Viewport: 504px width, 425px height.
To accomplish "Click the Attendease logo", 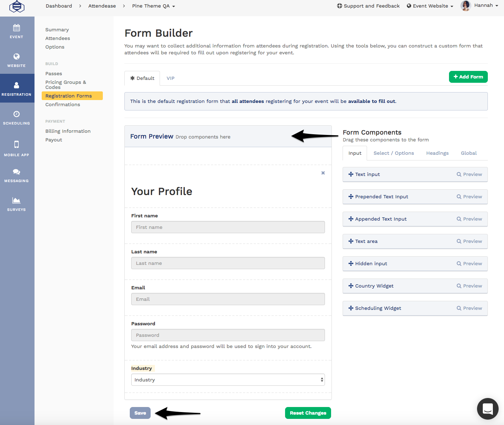I will [x=17, y=6].
